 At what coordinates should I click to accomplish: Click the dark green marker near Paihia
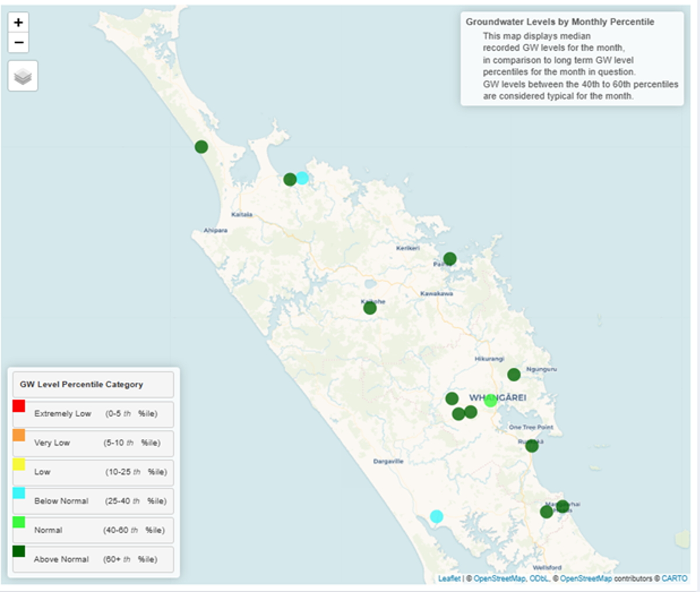450,259
